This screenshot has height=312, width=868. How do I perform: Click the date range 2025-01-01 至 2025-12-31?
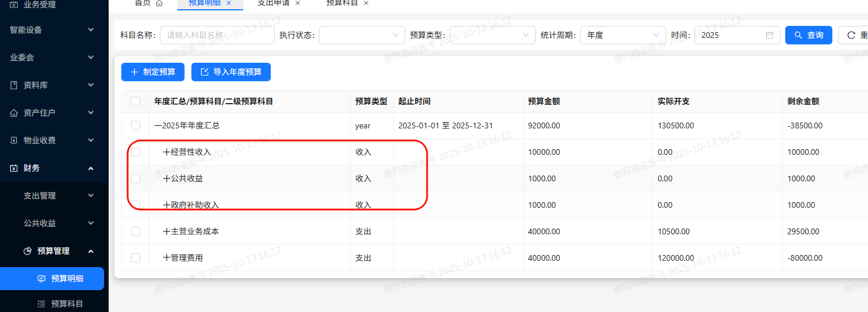(445, 125)
